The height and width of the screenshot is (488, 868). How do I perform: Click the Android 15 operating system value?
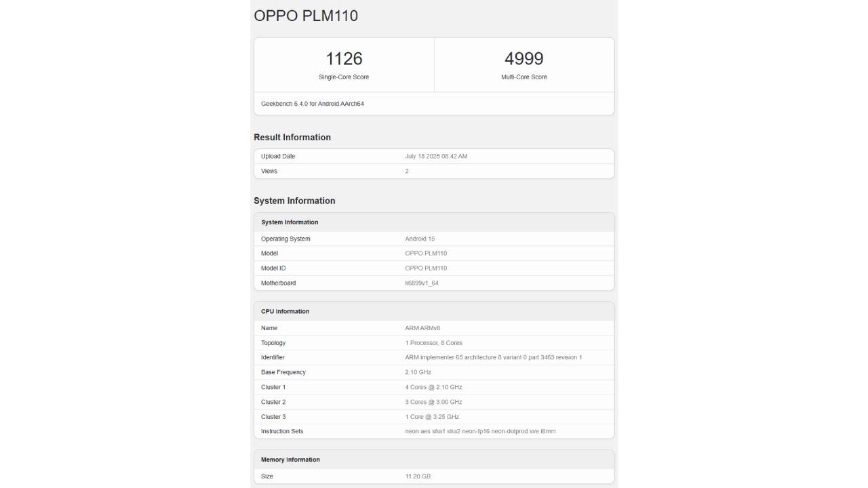coord(420,239)
